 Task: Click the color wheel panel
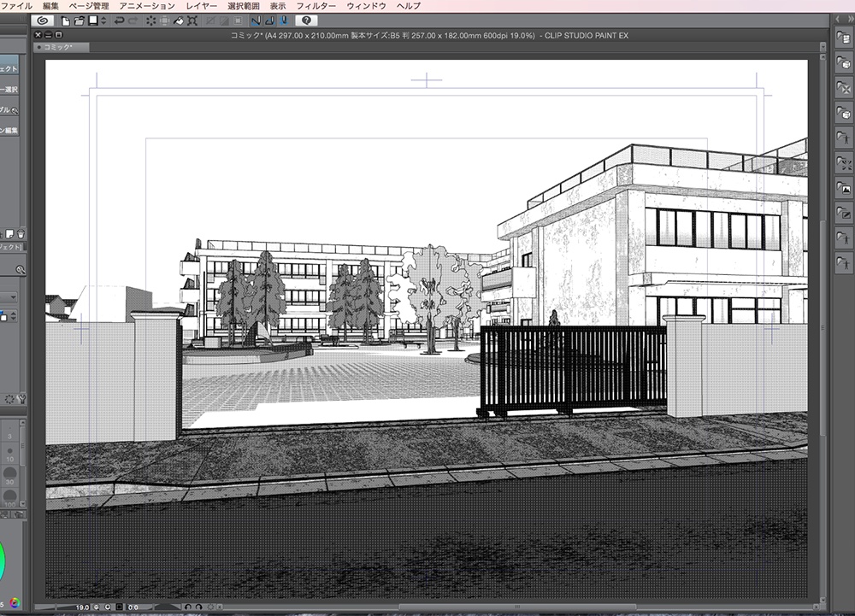click(3, 561)
